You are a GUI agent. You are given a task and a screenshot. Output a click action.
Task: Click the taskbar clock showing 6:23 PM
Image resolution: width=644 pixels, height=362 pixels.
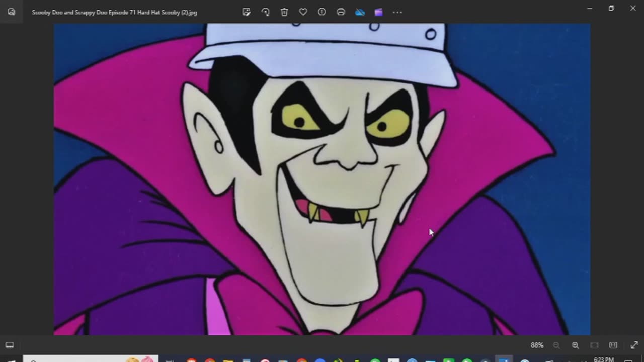603,359
